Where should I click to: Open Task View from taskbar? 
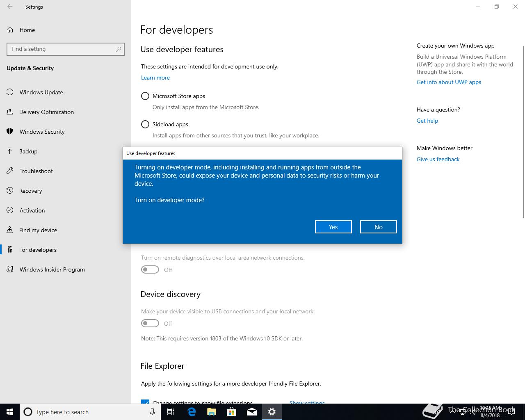(171, 412)
